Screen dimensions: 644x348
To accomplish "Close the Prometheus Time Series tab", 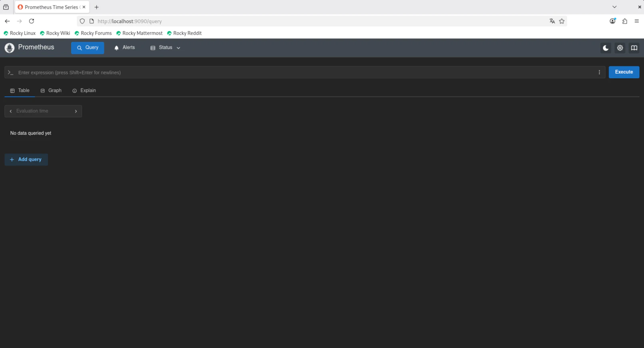I will [x=84, y=7].
